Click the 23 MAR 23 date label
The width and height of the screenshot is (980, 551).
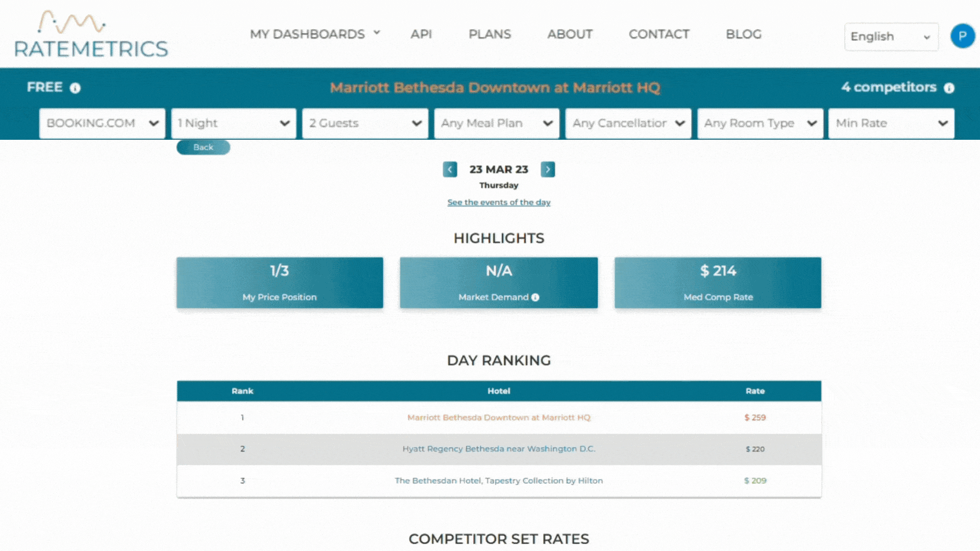[499, 169]
